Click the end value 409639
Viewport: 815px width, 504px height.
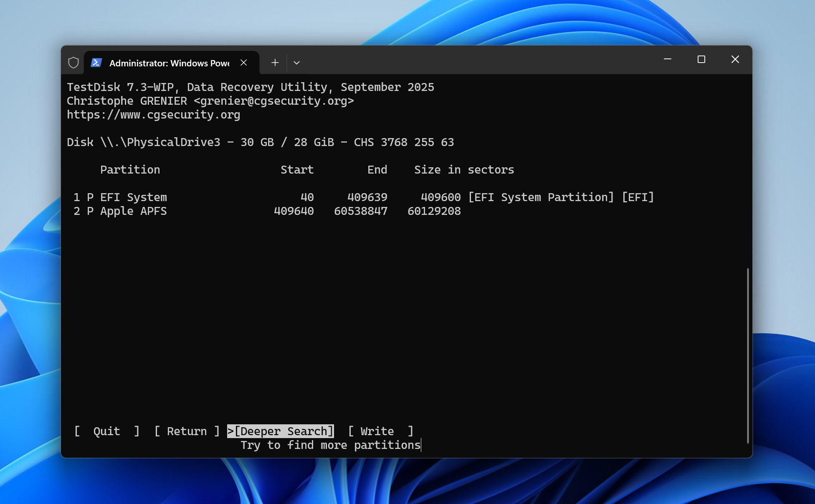(367, 197)
